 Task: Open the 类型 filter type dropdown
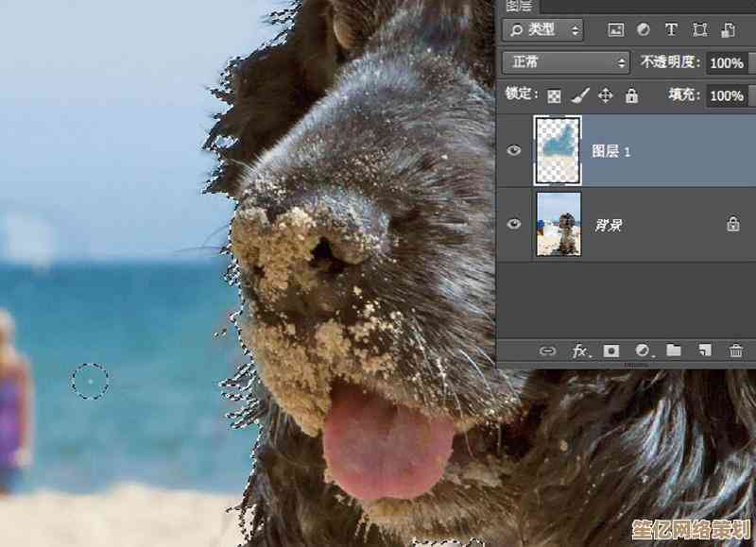pos(545,30)
